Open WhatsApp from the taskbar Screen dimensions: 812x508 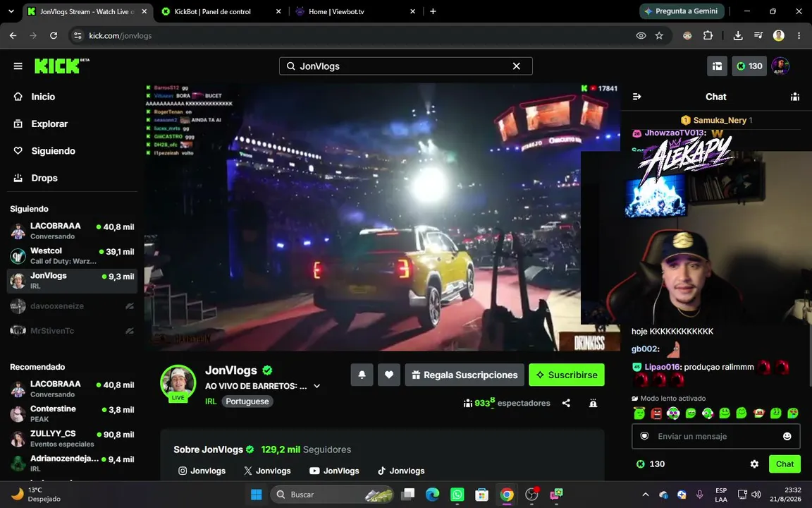coord(457,495)
